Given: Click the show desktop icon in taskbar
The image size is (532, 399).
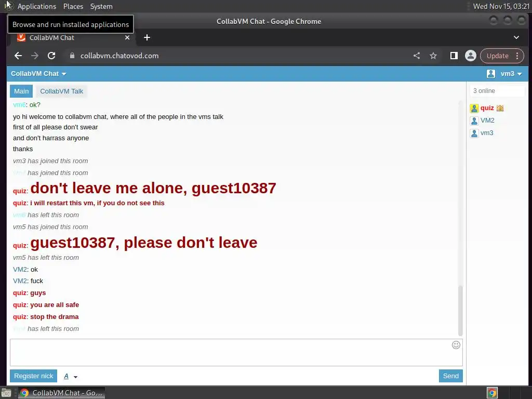Looking at the screenshot, I should (x=6, y=393).
